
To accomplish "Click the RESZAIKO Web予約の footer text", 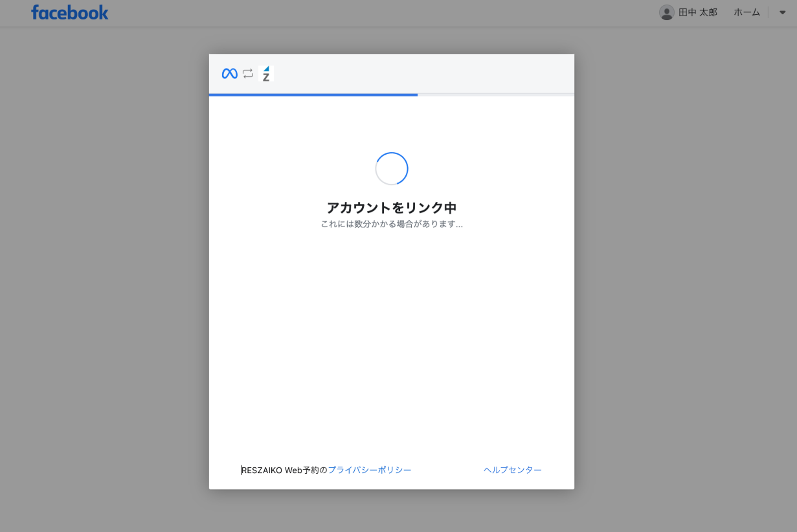I will coord(284,470).
